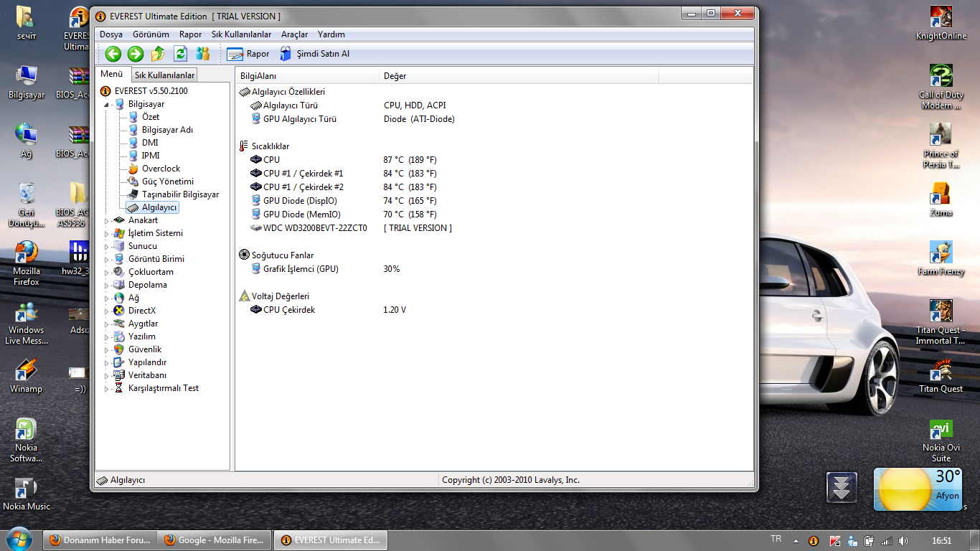Switch to Donanım Haber Forum taskbar item

coord(101,540)
